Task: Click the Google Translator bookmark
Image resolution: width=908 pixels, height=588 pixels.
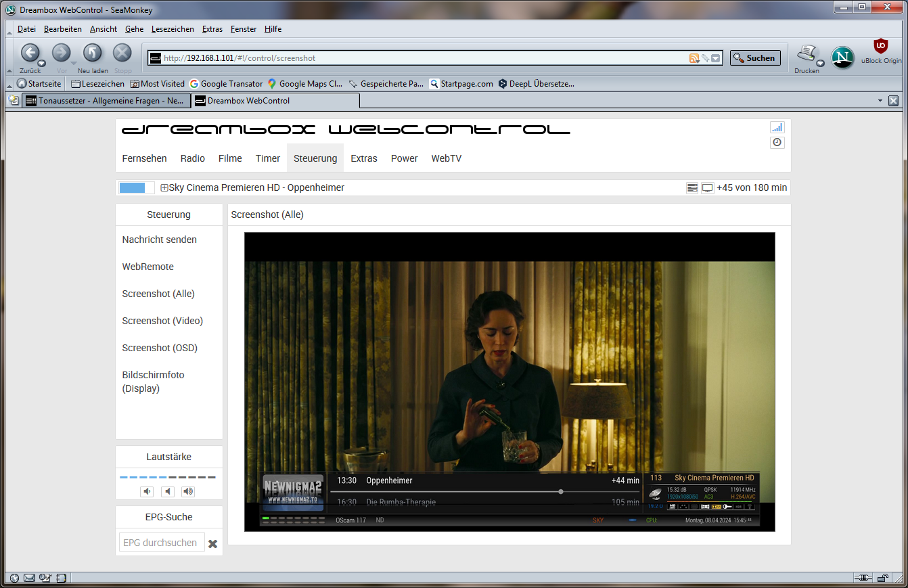Action: 226,84
